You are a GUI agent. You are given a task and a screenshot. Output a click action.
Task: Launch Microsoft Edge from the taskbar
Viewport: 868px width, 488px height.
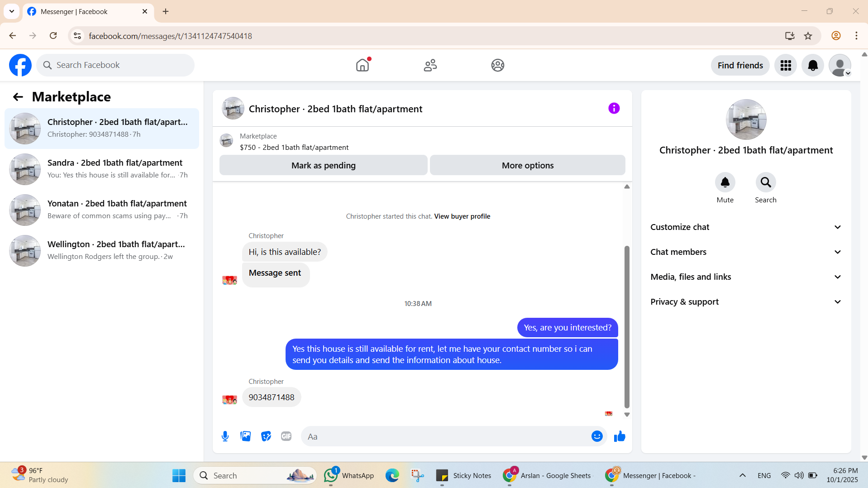tap(392, 475)
